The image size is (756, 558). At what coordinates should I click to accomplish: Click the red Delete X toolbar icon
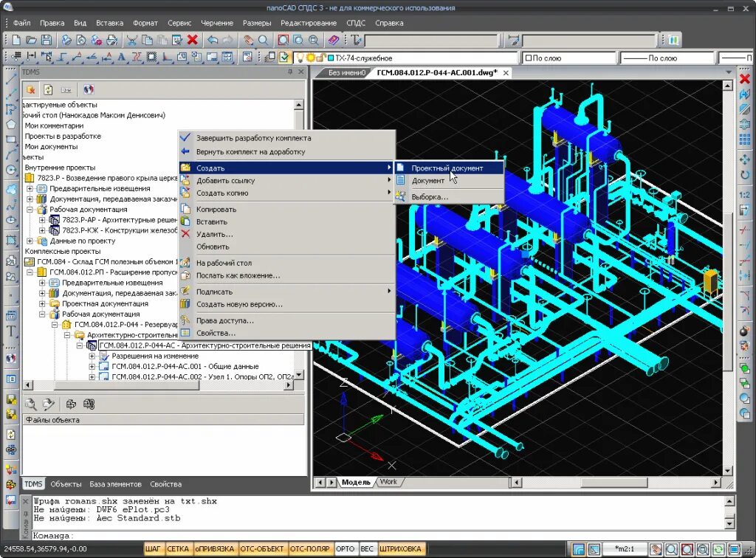click(193, 40)
